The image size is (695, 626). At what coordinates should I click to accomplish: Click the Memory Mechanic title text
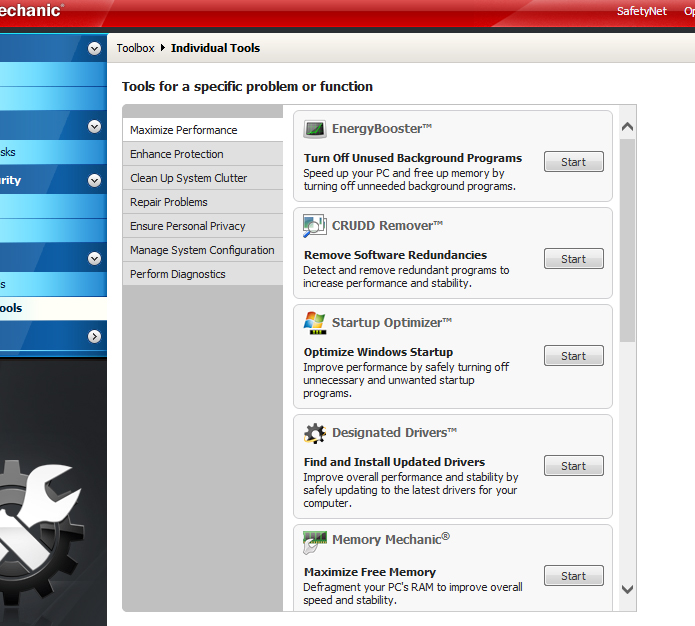(x=391, y=539)
